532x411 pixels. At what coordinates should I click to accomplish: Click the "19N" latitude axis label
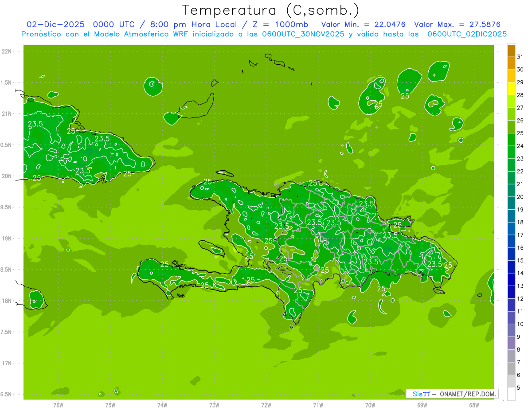pyautogui.click(x=8, y=238)
